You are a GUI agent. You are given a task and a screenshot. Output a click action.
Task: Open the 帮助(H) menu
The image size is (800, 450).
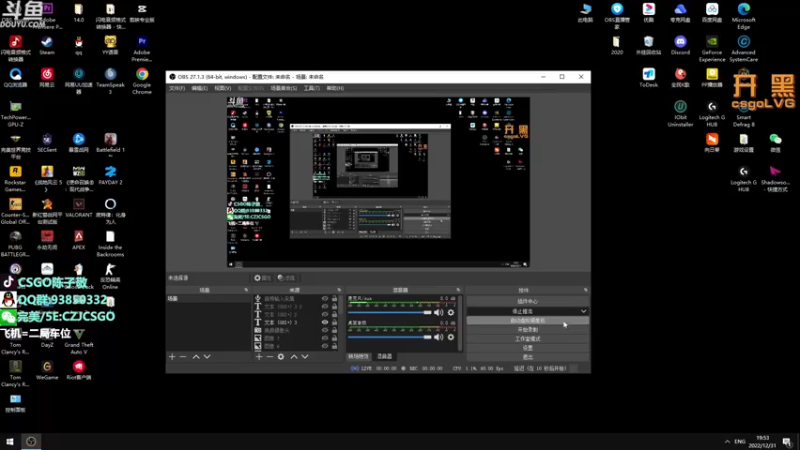tap(335, 88)
